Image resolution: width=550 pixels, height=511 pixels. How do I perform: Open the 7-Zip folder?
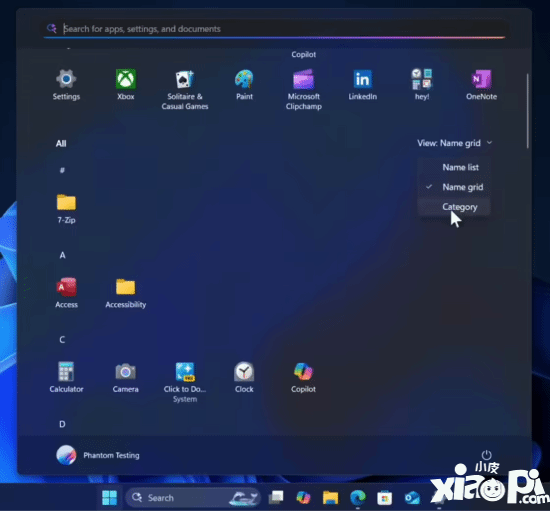66,209
